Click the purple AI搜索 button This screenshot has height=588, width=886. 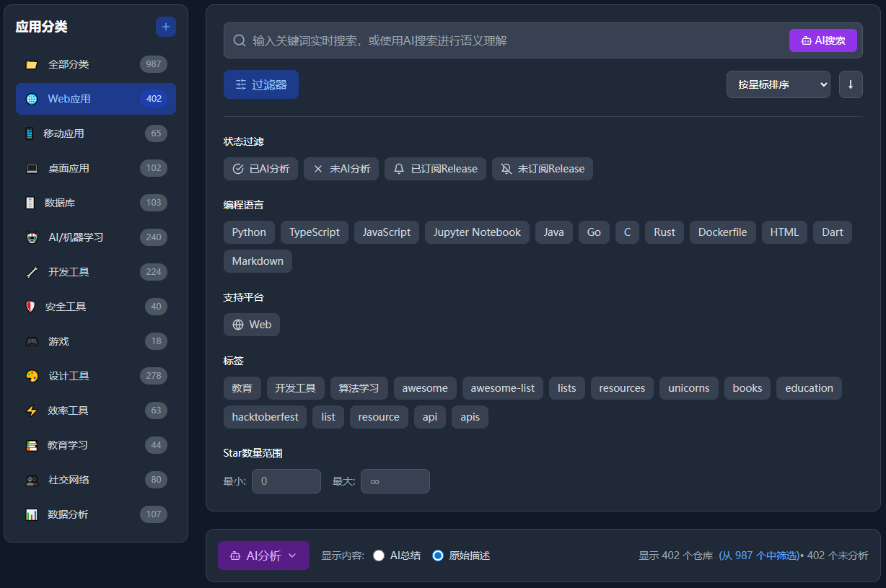pyautogui.click(x=823, y=40)
